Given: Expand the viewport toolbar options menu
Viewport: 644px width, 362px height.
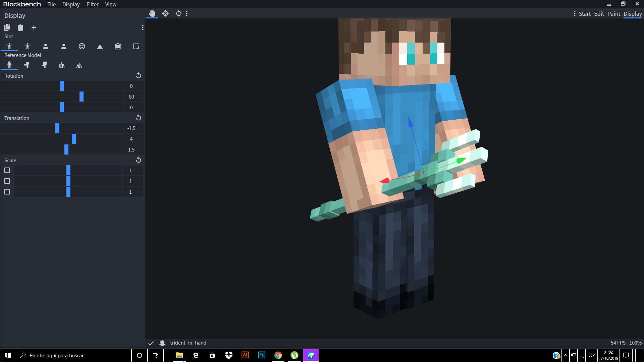Looking at the screenshot, I should (187, 13).
